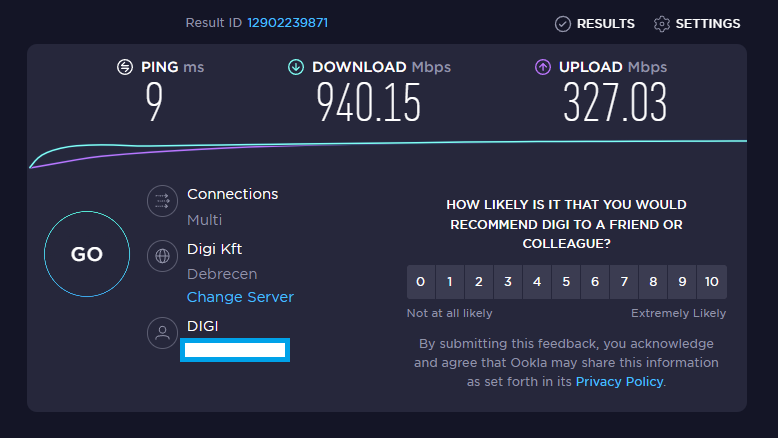
Task: Click the DIGI user profile icon
Action: tap(162, 333)
